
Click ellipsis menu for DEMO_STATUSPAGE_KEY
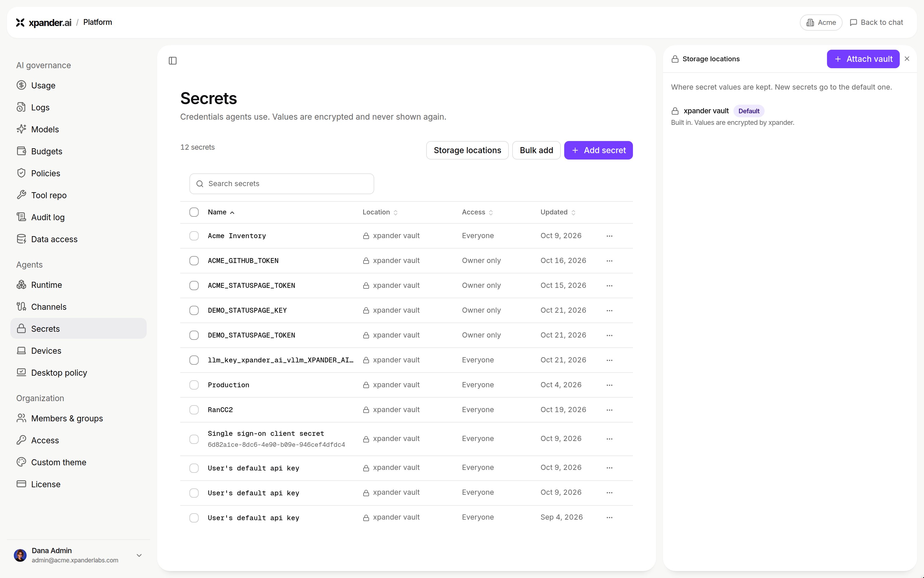tap(609, 310)
